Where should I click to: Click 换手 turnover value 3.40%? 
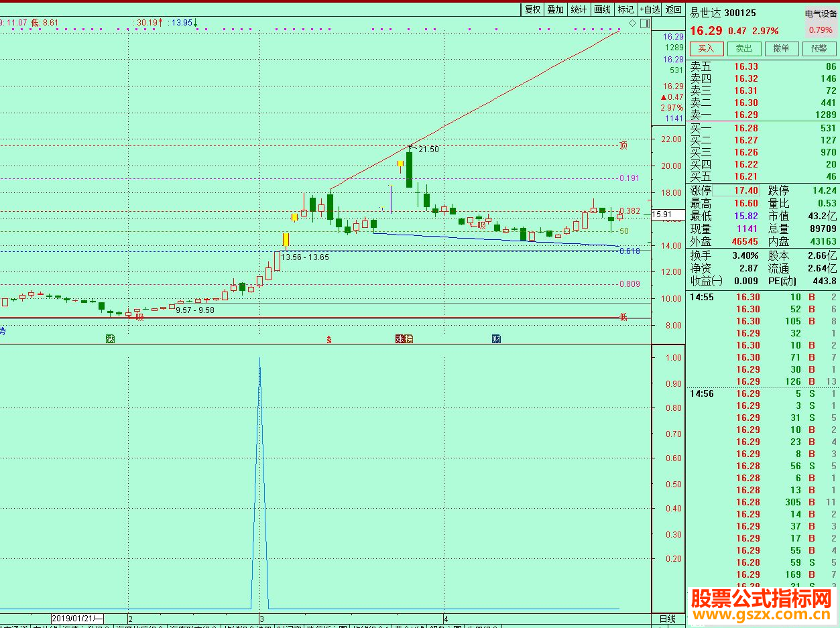pyautogui.click(x=745, y=255)
